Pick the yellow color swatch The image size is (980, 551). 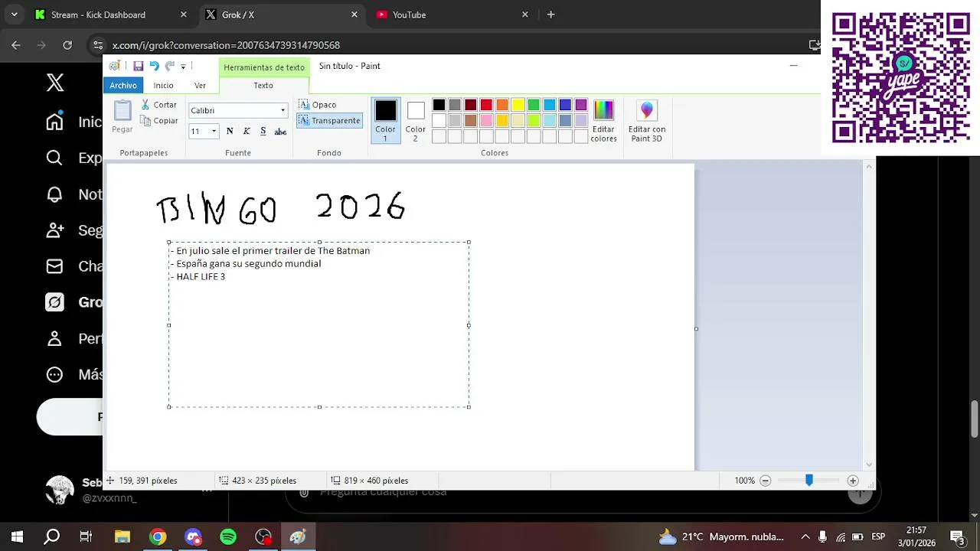(x=518, y=105)
